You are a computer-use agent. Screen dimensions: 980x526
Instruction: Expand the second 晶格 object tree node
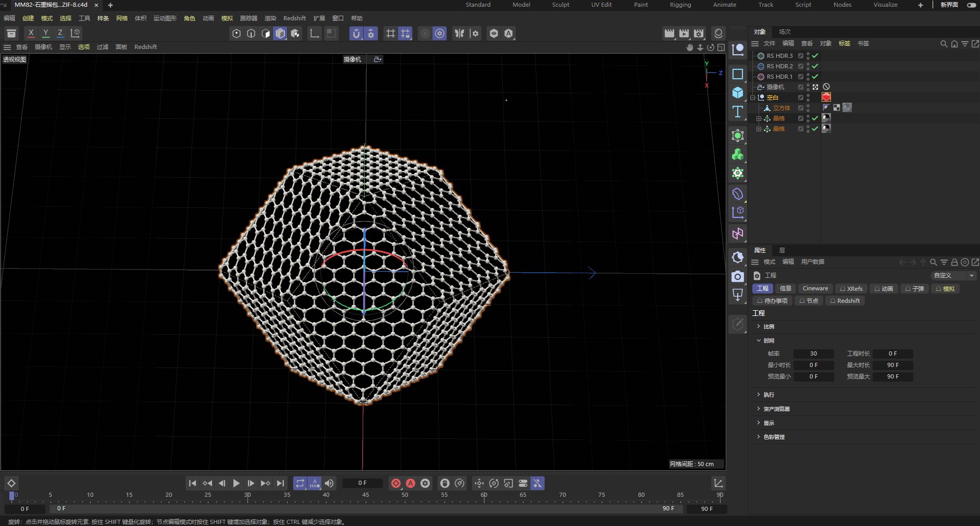(759, 129)
